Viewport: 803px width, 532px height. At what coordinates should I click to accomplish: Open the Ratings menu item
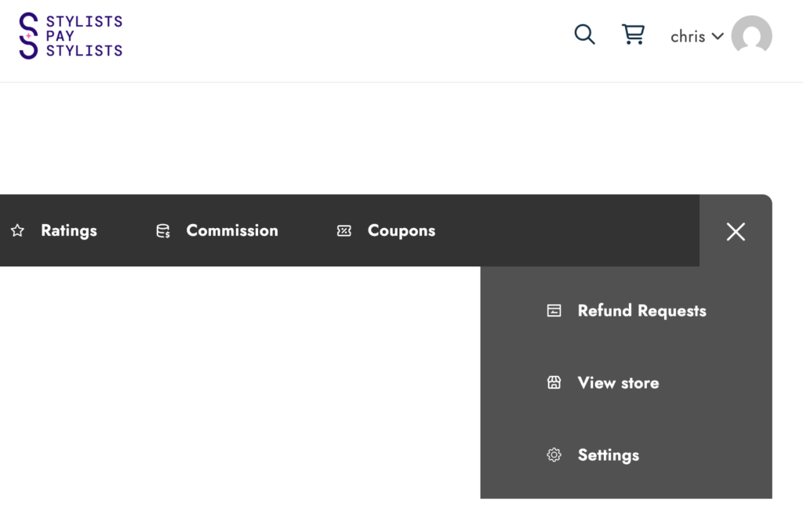point(69,230)
